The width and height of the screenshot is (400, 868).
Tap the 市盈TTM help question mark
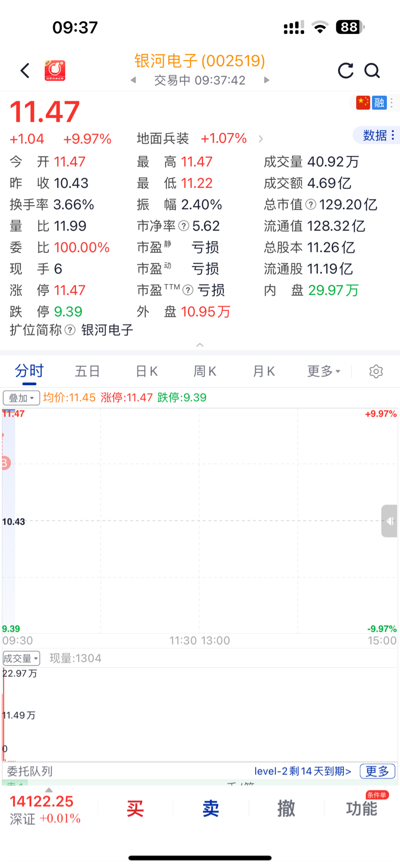pyautogui.click(x=188, y=290)
